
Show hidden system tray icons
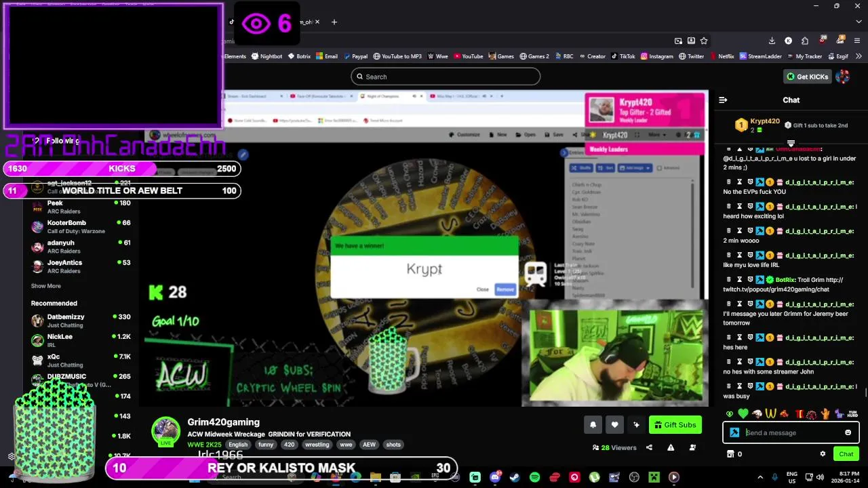(759, 477)
